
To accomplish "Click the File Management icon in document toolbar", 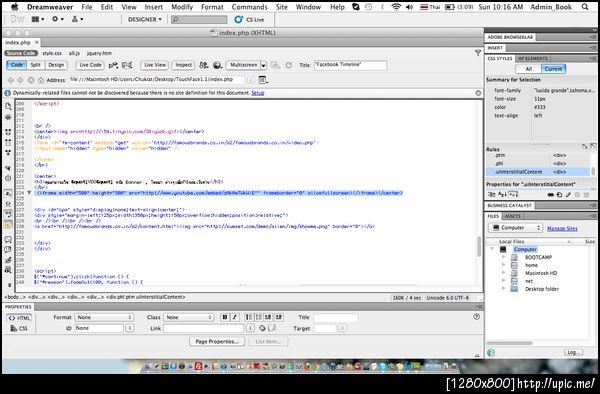I will (x=204, y=65).
